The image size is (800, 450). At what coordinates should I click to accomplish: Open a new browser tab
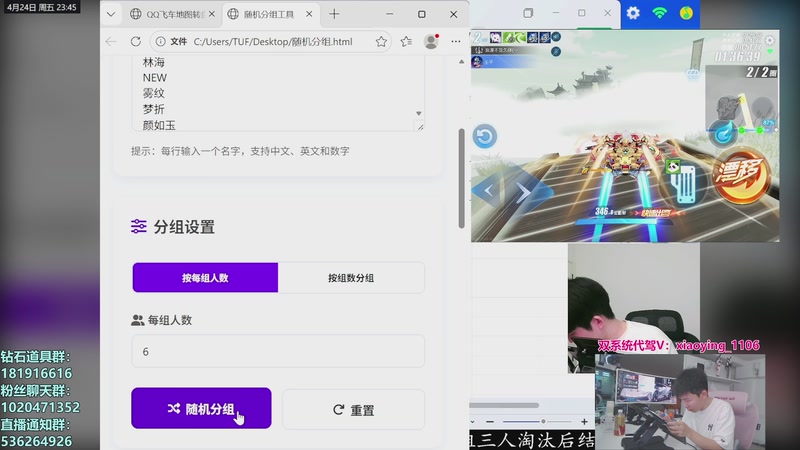pyautogui.click(x=334, y=14)
